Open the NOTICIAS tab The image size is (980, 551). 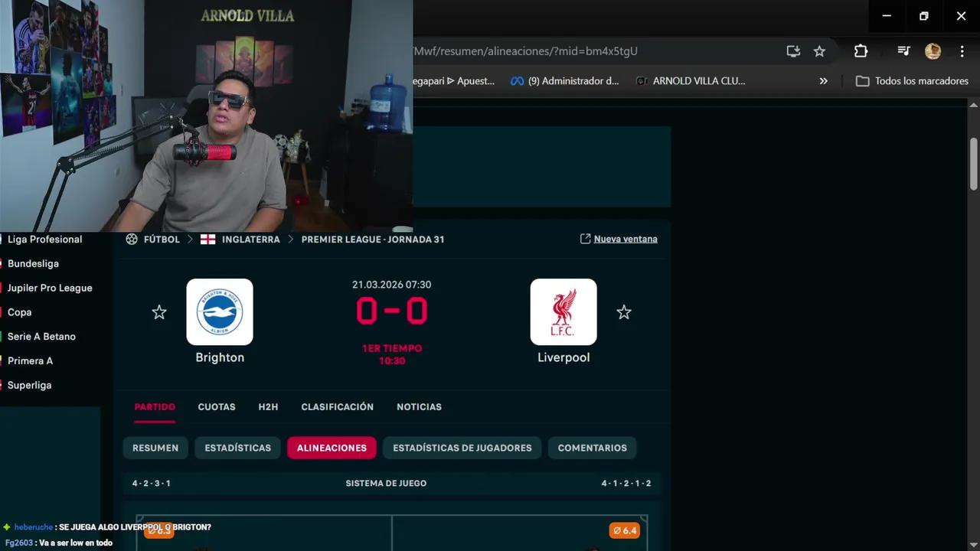(x=419, y=406)
